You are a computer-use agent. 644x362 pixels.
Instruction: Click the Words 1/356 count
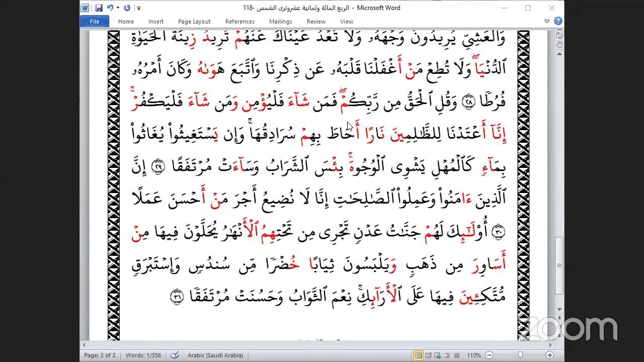point(143,355)
